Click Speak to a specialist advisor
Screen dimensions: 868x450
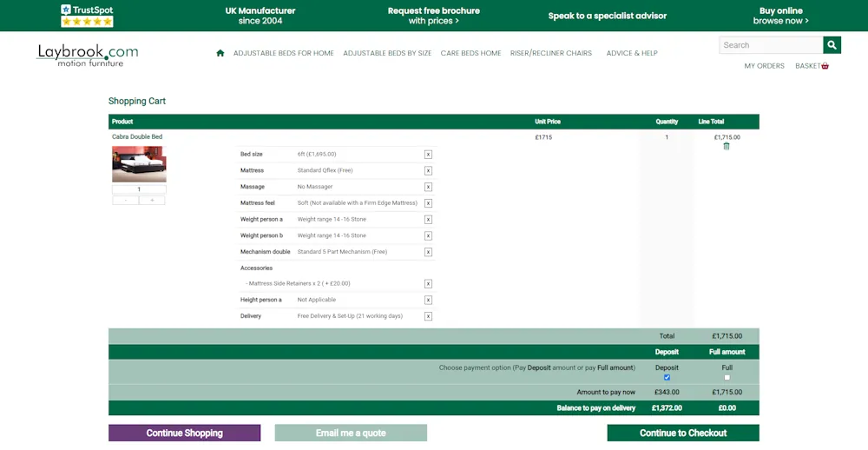pos(608,16)
